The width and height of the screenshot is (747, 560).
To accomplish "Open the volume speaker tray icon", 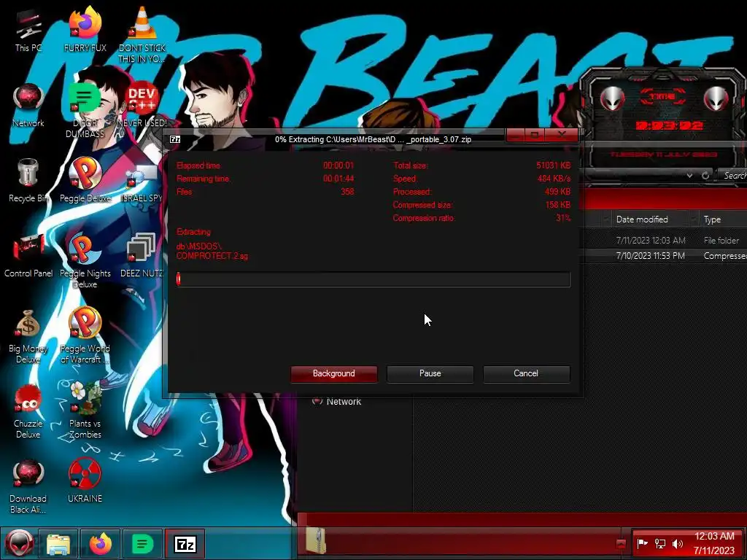I will (677, 543).
